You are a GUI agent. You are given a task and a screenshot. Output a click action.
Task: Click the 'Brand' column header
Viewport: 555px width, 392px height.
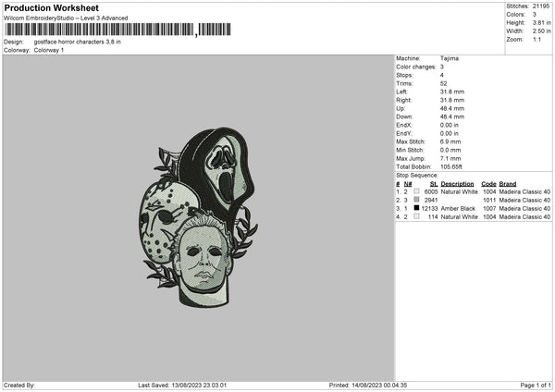tap(508, 184)
